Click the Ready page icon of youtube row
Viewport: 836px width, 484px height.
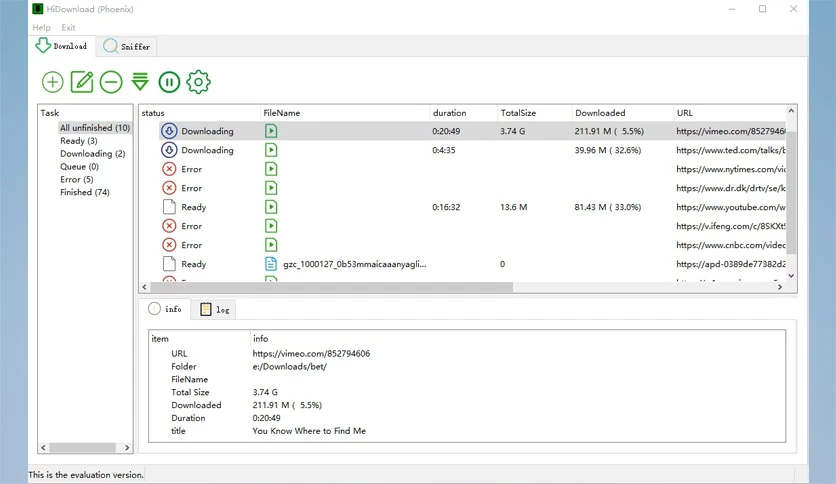[169, 207]
